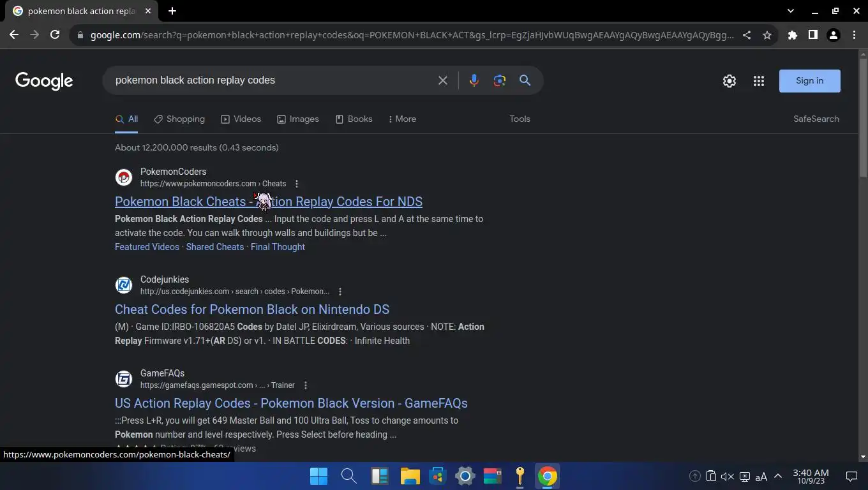Toggle the Chrome side panel
Screen dimensions: 868x490
pyautogui.click(x=813, y=35)
